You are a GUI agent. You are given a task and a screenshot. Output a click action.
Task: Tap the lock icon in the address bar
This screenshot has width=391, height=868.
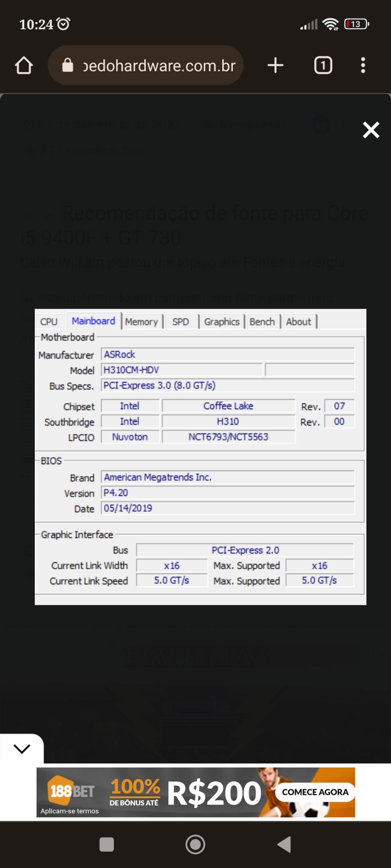tap(68, 65)
